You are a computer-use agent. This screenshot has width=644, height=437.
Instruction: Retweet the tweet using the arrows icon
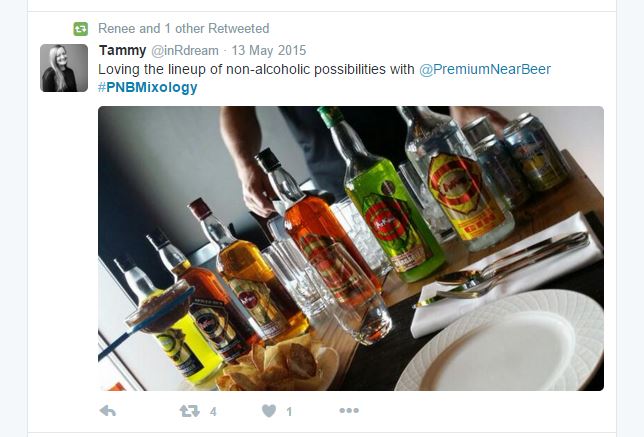coord(189,411)
